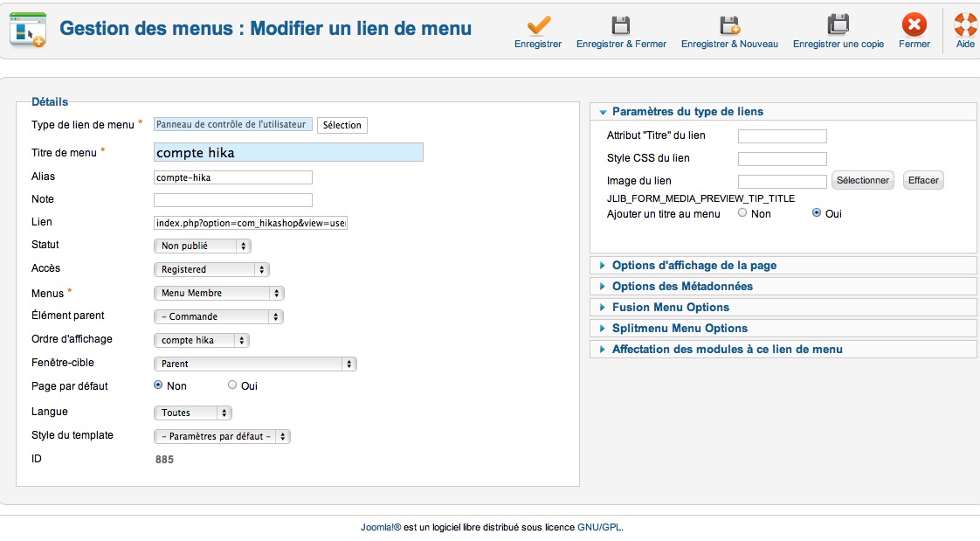Click the ID value 885
Viewport: 980px width, 541px height.
(x=164, y=459)
